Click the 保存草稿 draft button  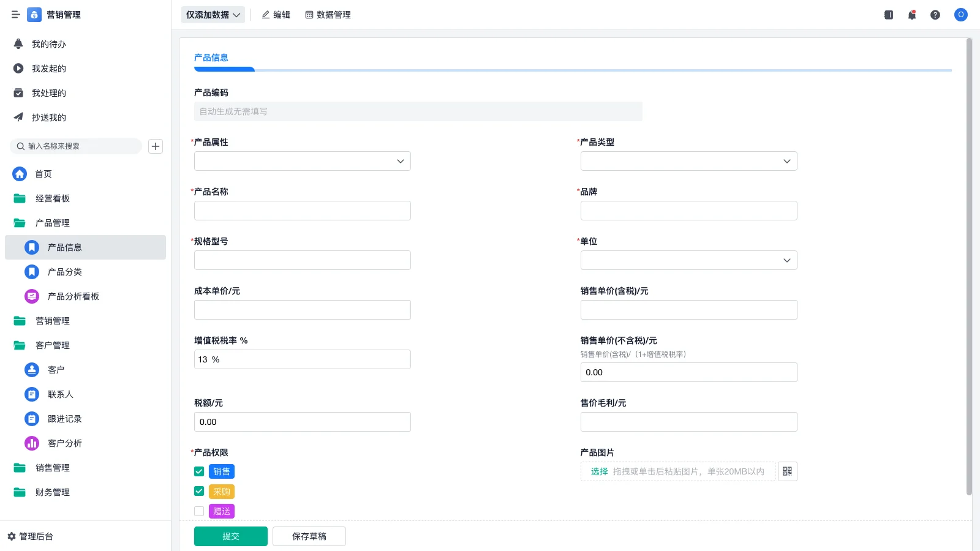pyautogui.click(x=309, y=536)
